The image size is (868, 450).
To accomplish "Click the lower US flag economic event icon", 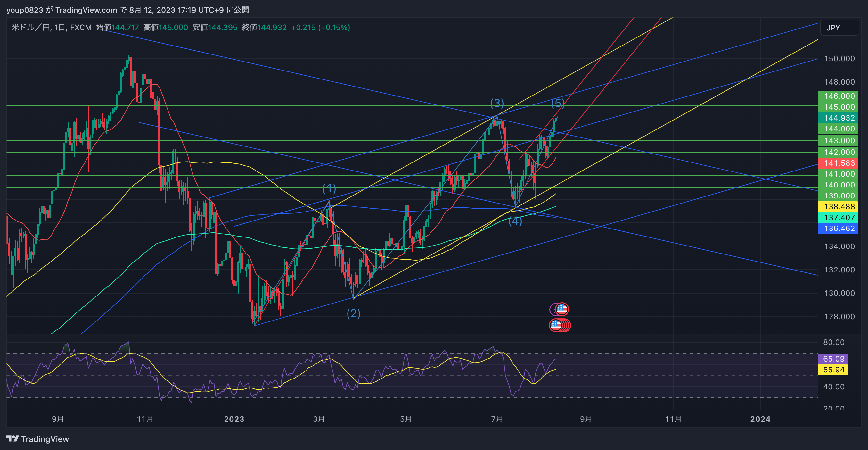I will point(556,325).
